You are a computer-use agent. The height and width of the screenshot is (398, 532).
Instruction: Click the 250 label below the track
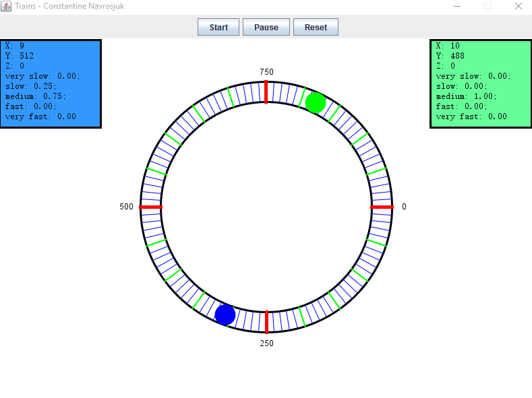(266, 343)
